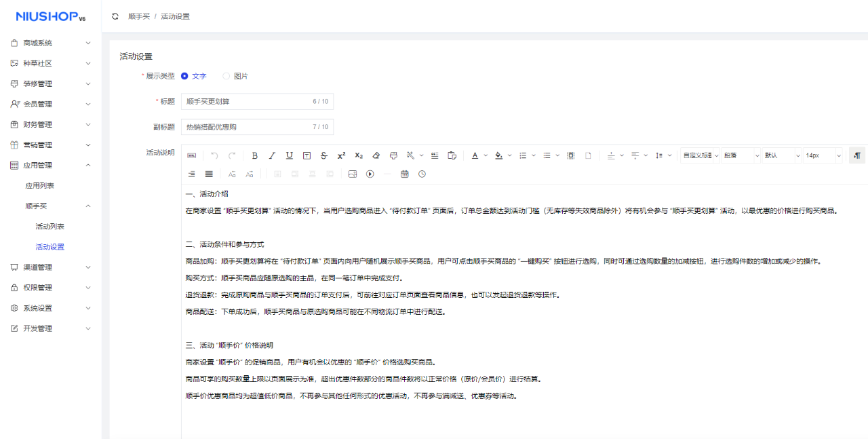Toggle bold formatting in the editor toolbar

click(x=255, y=155)
